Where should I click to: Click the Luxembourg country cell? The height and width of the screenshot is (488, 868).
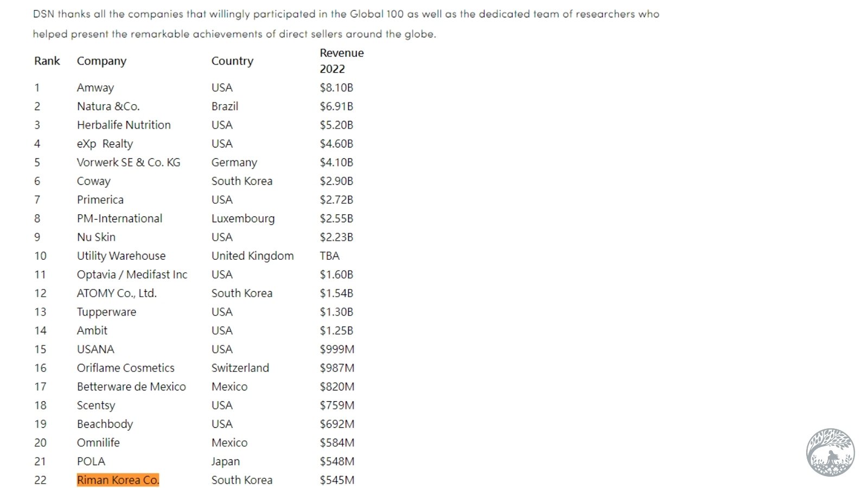pos(243,219)
